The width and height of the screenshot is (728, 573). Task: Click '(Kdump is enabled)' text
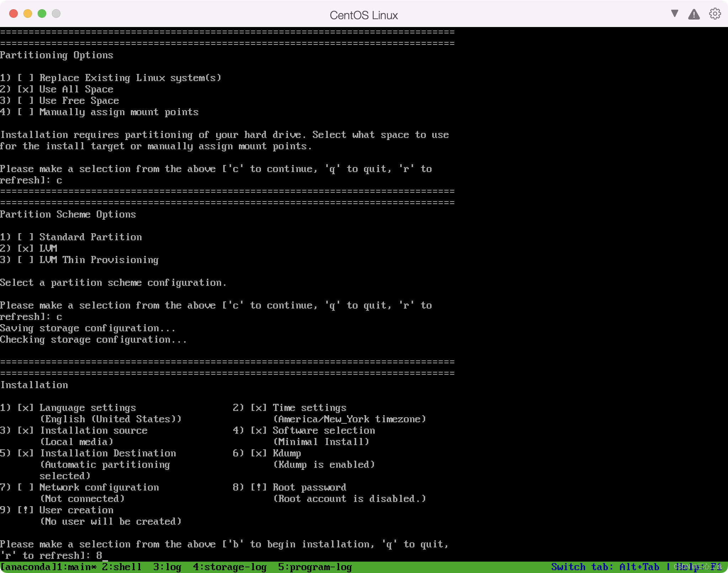coord(324,465)
